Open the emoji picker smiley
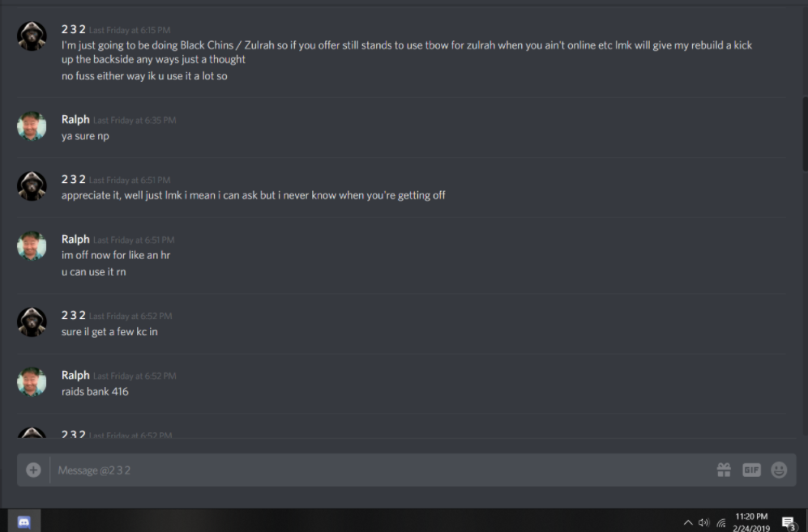Image resolution: width=808 pixels, height=532 pixels. click(x=779, y=470)
